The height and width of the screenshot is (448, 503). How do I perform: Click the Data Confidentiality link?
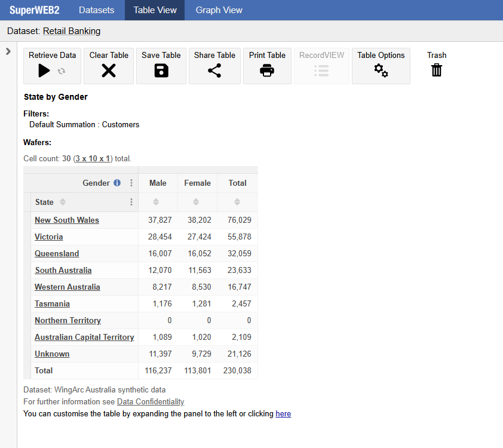pos(150,401)
